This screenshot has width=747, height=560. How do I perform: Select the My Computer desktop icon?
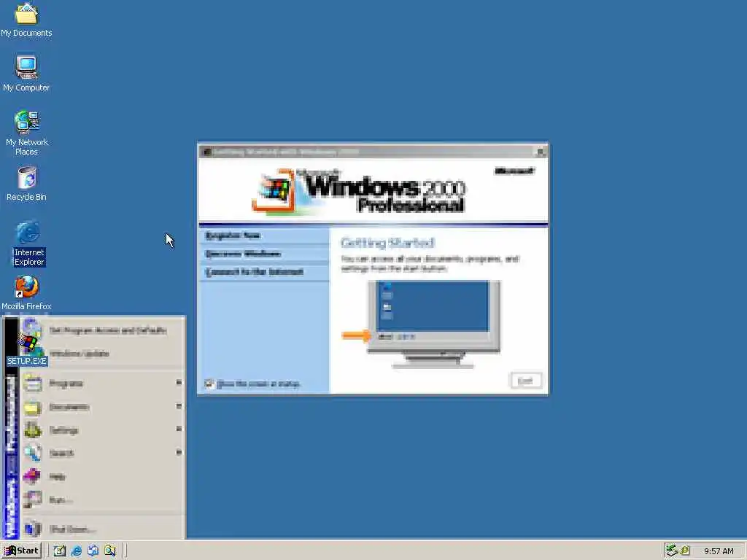26,74
